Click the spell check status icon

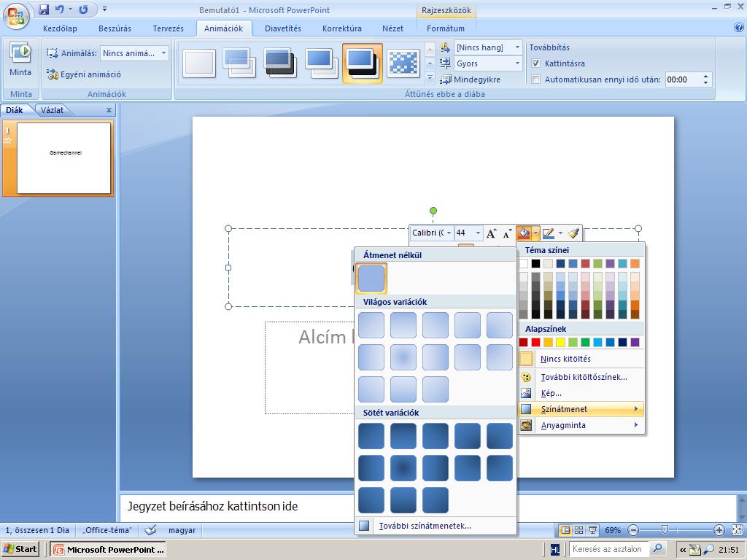point(150,530)
